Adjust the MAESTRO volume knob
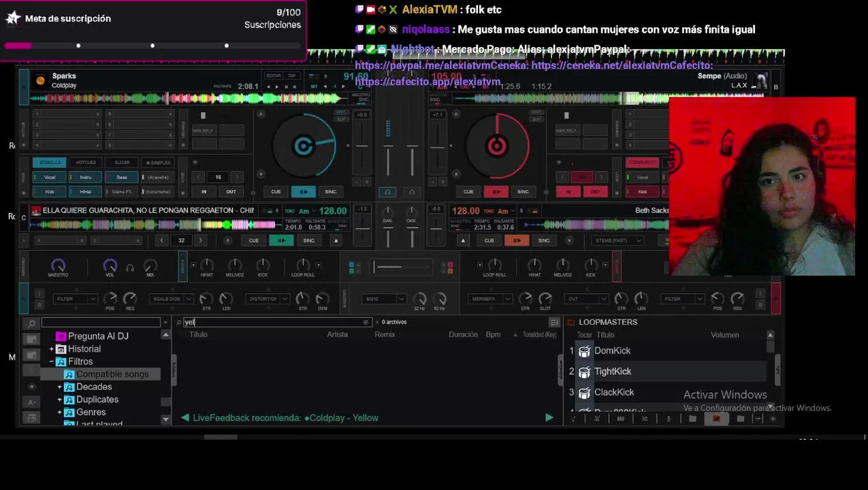Image resolution: width=868 pixels, height=490 pixels. (x=58, y=265)
